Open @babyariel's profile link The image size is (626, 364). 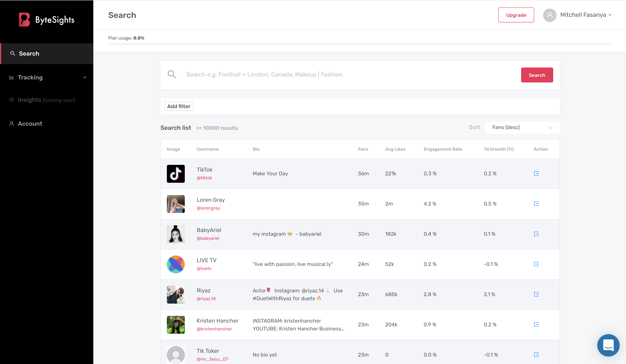pos(208,238)
